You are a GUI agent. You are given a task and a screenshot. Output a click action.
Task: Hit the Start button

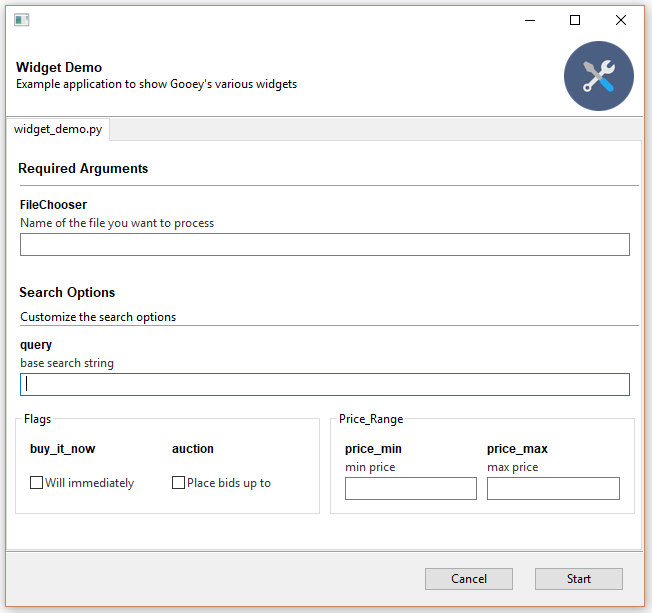point(578,579)
